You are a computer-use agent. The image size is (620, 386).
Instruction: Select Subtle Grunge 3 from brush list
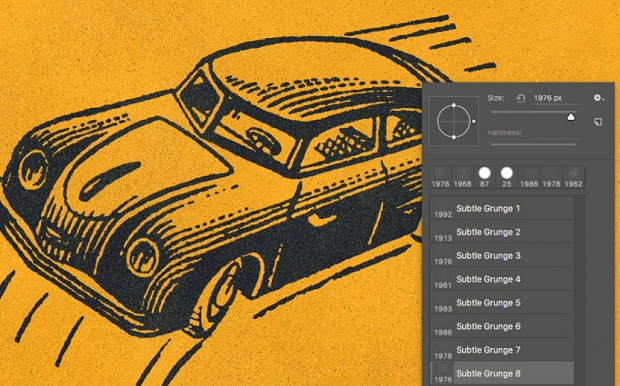click(502, 255)
